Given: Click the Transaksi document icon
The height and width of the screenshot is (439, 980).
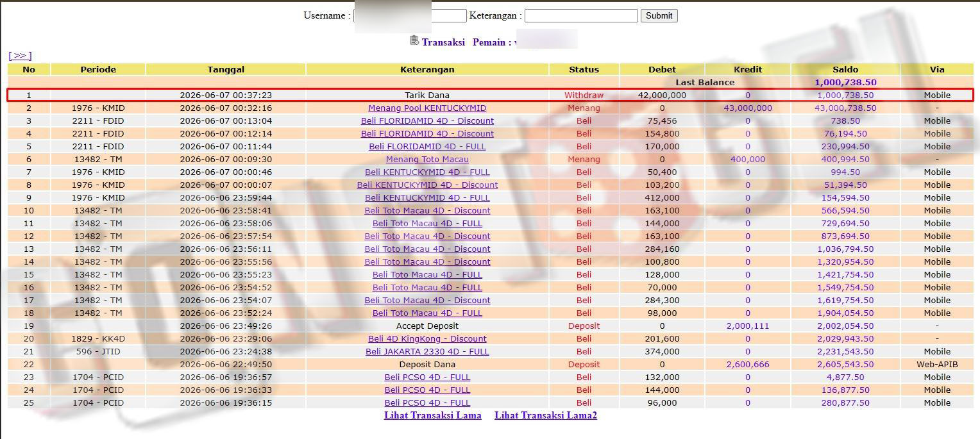Looking at the screenshot, I should click(414, 40).
